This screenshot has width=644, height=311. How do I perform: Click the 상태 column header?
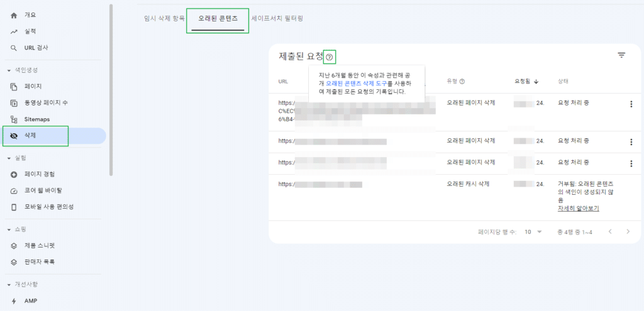click(x=563, y=81)
